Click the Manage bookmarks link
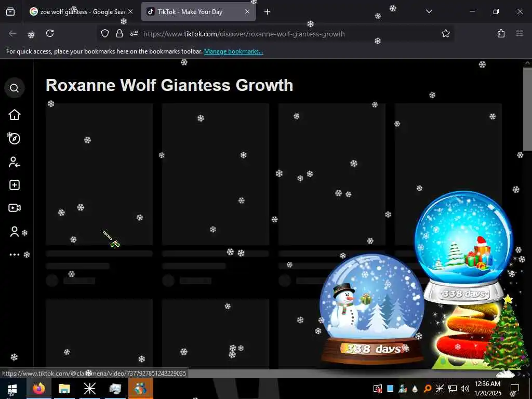The image size is (532, 399). (233, 51)
